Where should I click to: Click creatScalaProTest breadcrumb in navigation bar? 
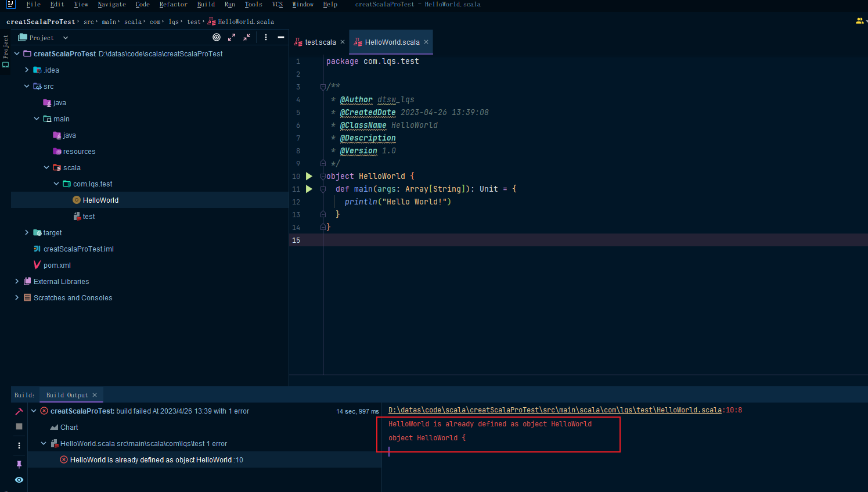[41, 21]
